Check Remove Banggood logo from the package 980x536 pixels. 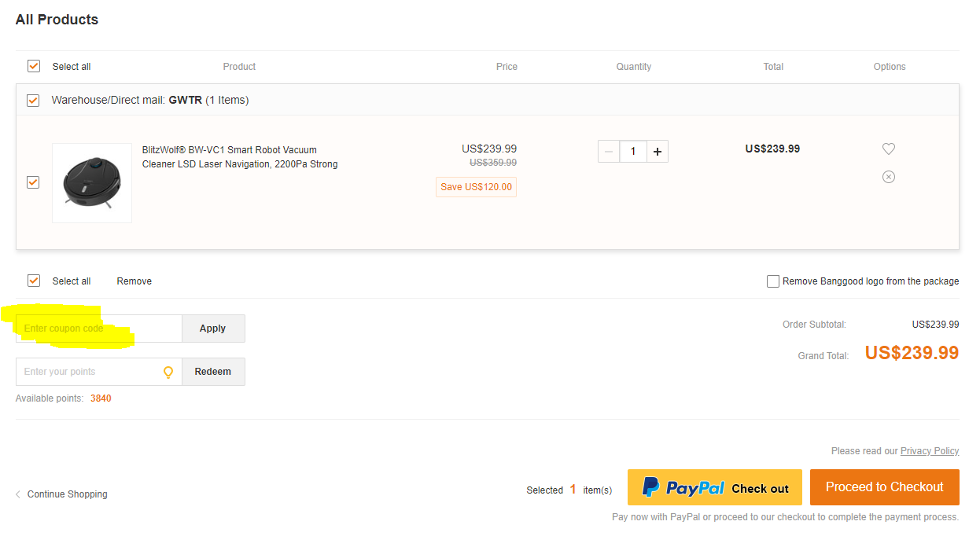click(x=773, y=281)
